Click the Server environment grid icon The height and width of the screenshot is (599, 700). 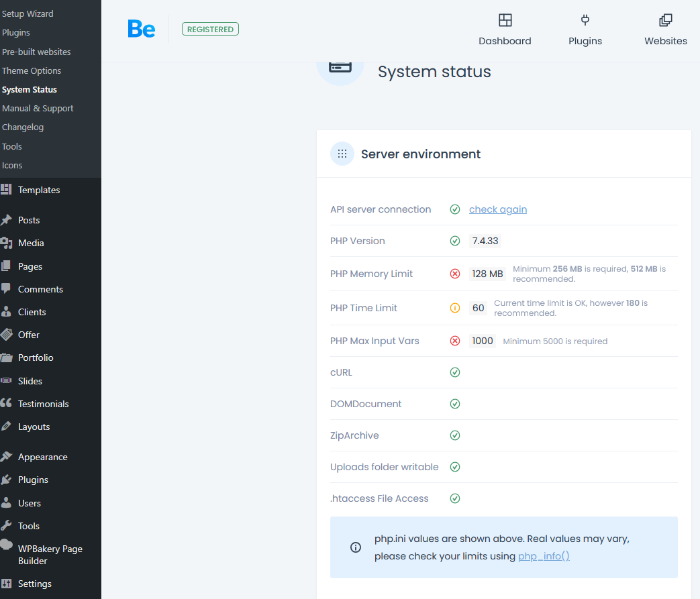[342, 154]
